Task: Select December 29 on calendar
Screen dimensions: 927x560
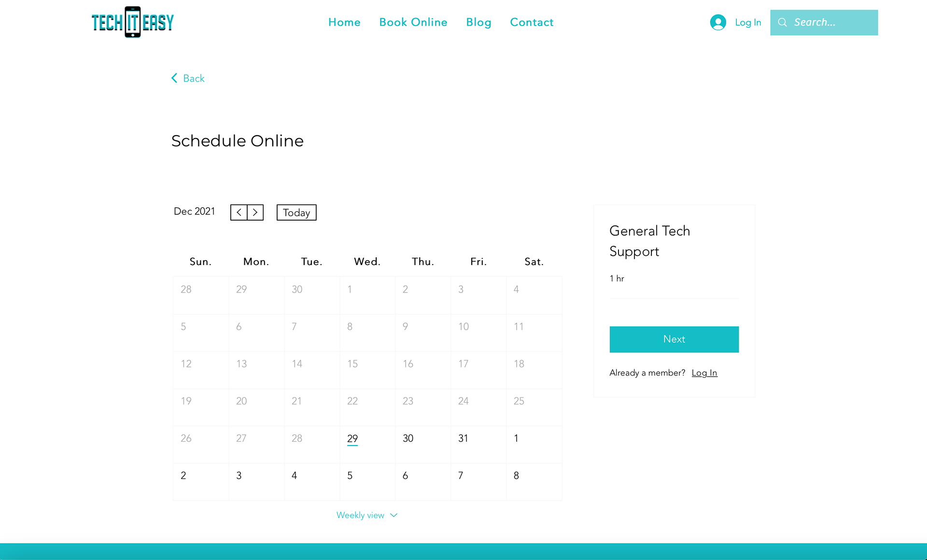Action: click(x=352, y=438)
